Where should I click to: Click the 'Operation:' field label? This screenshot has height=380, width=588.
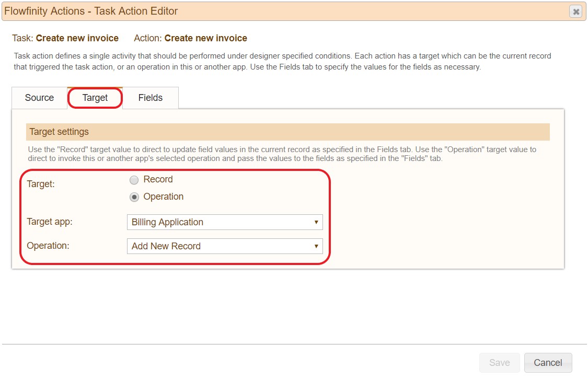pyautogui.click(x=48, y=246)
